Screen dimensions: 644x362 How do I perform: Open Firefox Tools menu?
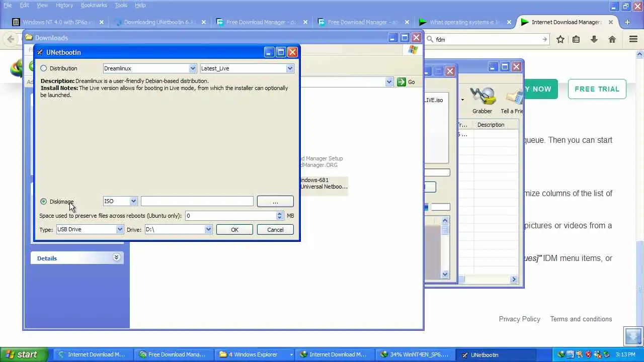point(121,5)
